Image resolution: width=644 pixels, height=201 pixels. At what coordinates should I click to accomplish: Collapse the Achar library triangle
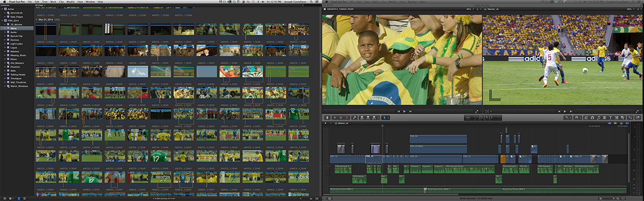[x=2, y=9]
